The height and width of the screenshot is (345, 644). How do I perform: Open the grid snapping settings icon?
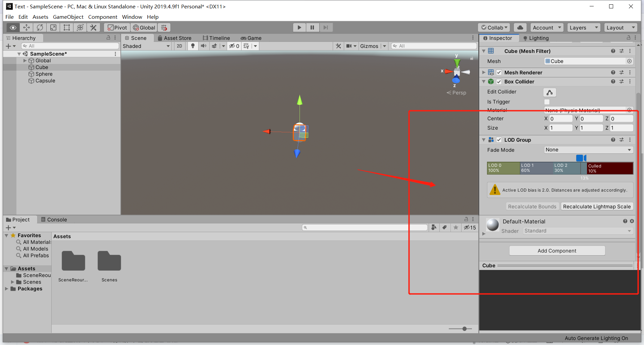[x=164, y=27]
